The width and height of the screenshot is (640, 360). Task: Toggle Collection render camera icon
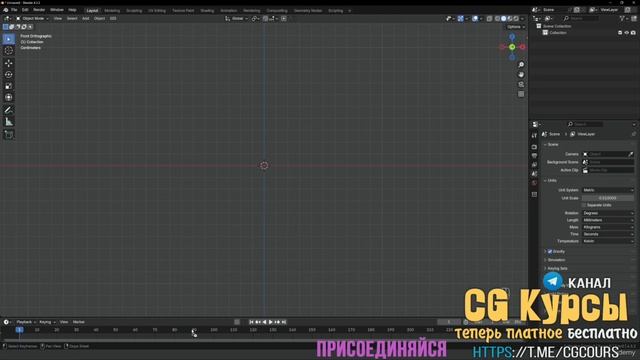pos(633,33)
